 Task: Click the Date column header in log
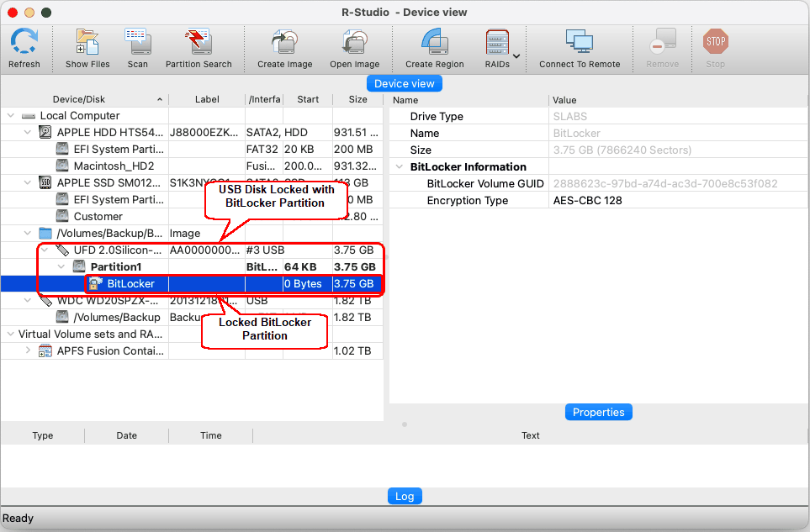click(x=126, y=435)
